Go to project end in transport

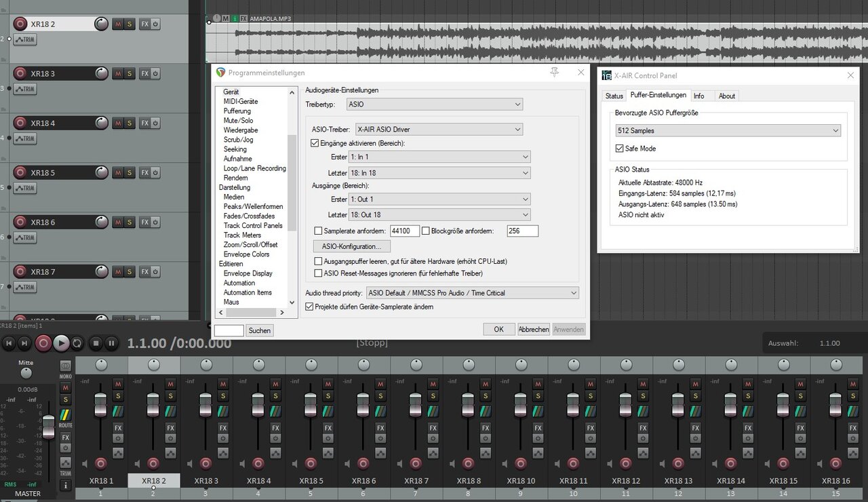coord(24,343)
